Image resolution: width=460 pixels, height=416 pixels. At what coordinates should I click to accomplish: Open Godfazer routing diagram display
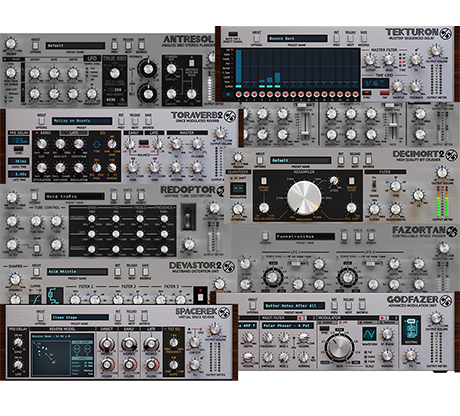coord(410,331)
